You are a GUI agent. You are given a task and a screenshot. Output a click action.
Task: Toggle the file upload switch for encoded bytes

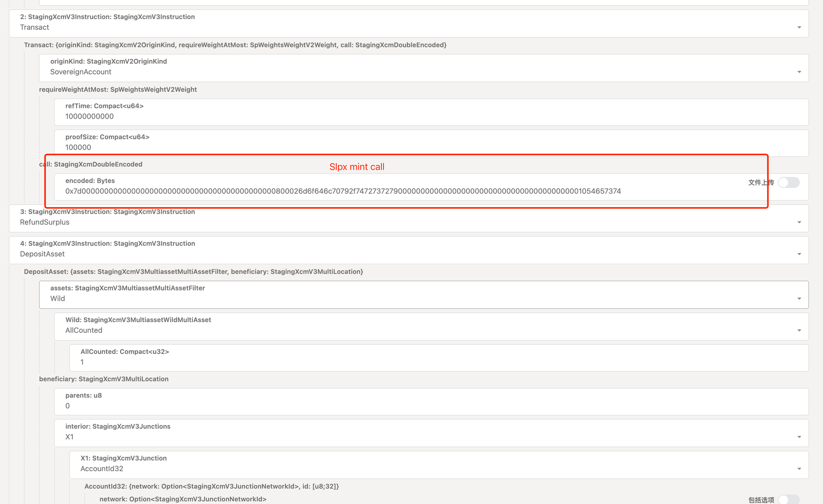pos(788,182)
